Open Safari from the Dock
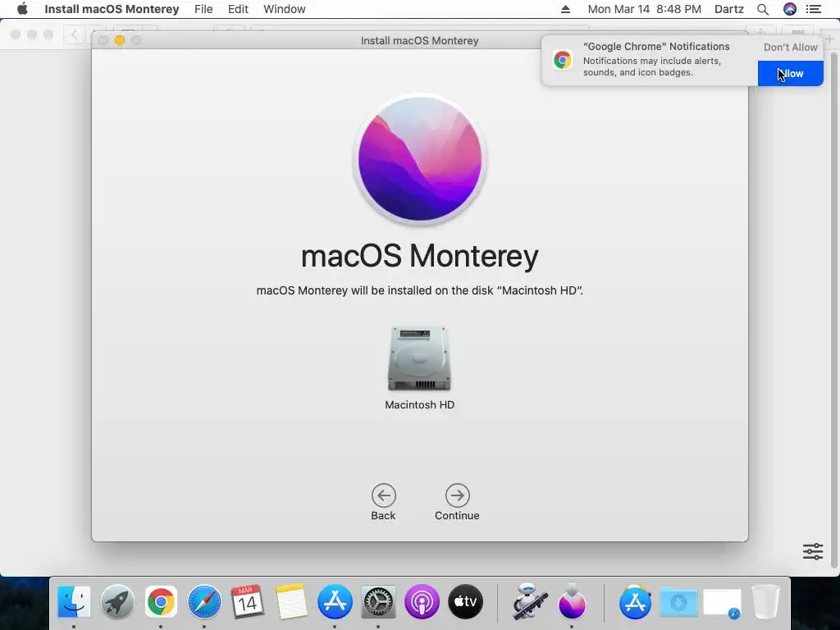This screenshot has height=630, width=840. click(204, 601)
